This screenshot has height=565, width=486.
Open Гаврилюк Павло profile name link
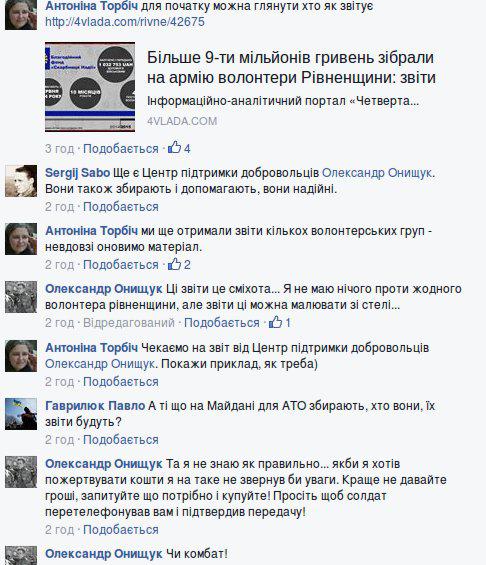[95, 406]
